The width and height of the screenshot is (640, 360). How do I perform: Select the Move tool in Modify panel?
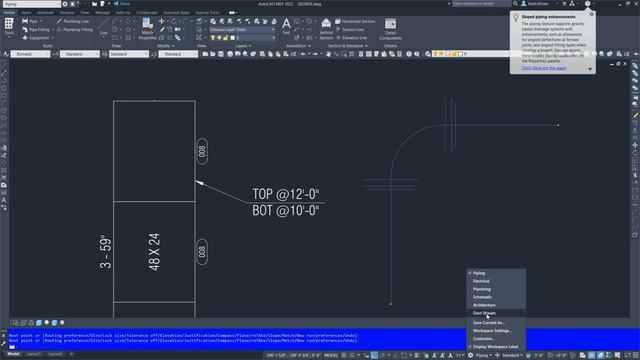point(162,21)
